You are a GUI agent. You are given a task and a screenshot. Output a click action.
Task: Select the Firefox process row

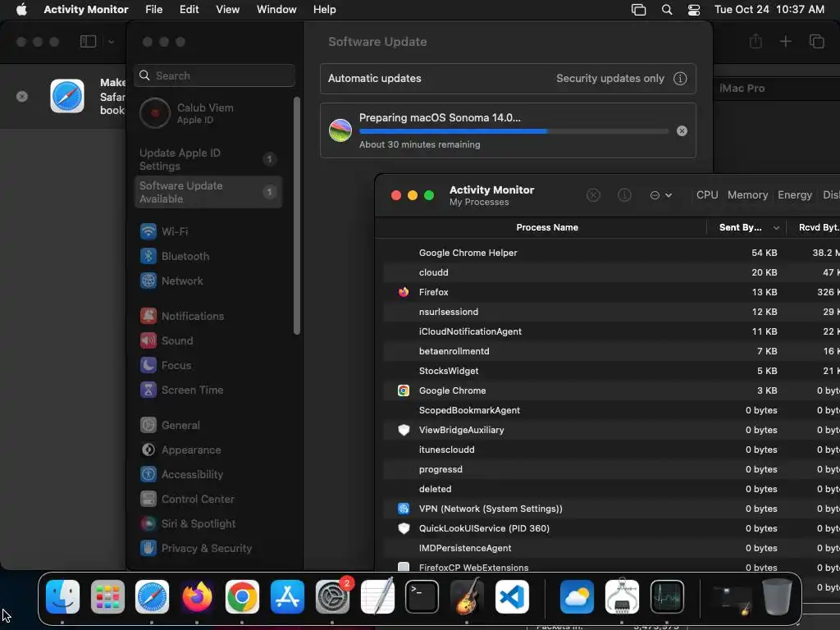tap(611, 293)
